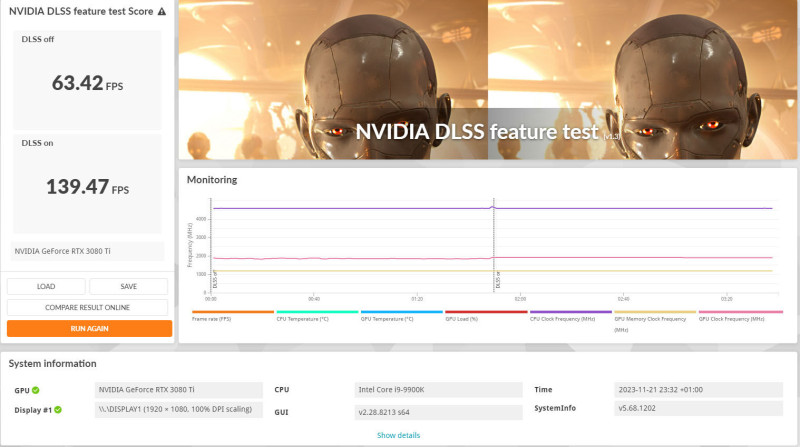Click the GPU Memory Clock Frequency yellow swatch
Image resolution: width=800 pixels, height=447 pixels.
654,311
